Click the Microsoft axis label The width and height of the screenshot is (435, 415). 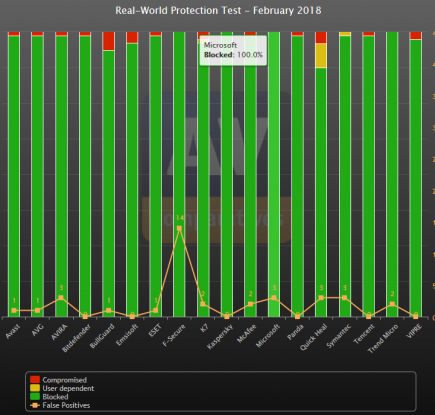coord(268,336)
